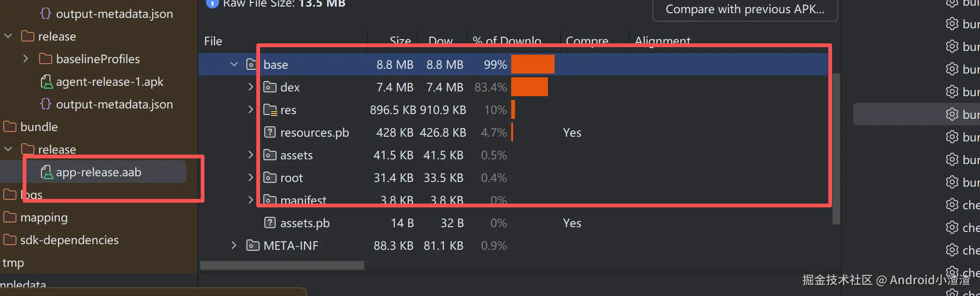Viewport: 980px width, 296px height.
Task: Collapse the release folder above baselineProfiles
Action: point(8,36)
